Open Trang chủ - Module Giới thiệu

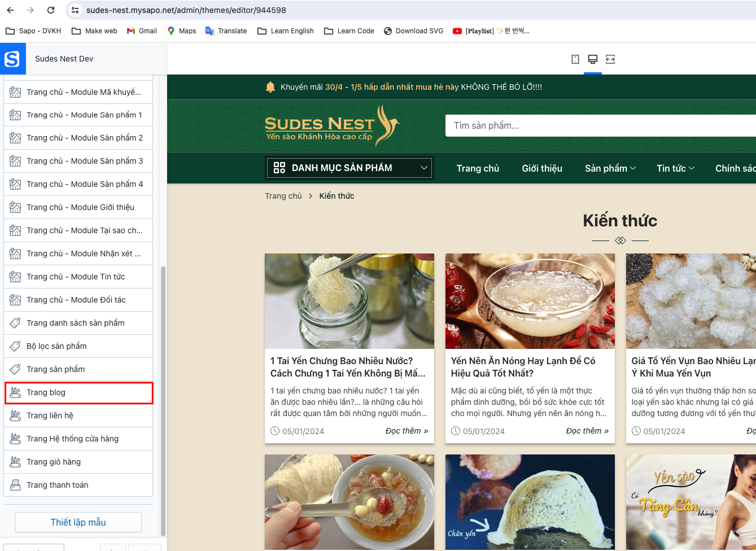[78, 207]
